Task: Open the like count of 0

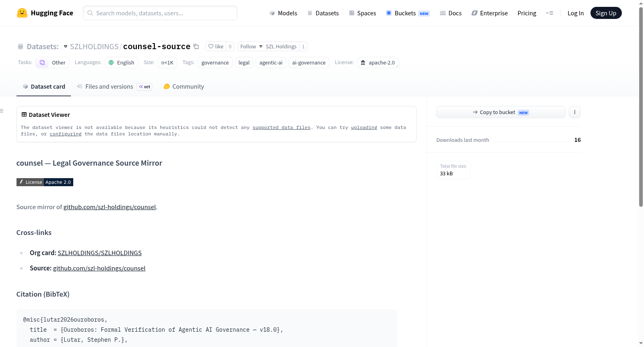Action: [x=230, y=46]
